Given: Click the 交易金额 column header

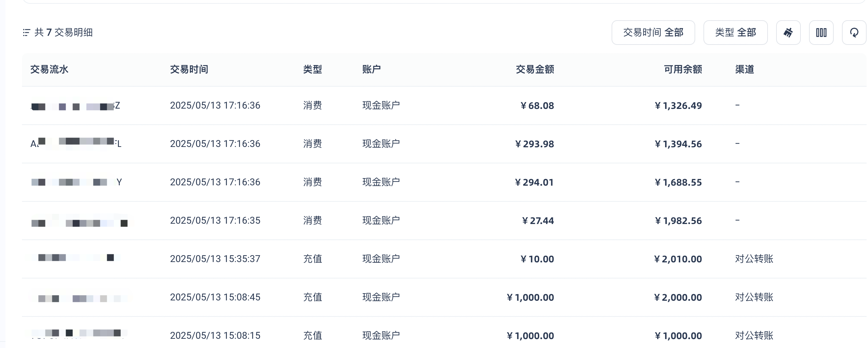Looking at the screenshot, I should pos(535,70).
